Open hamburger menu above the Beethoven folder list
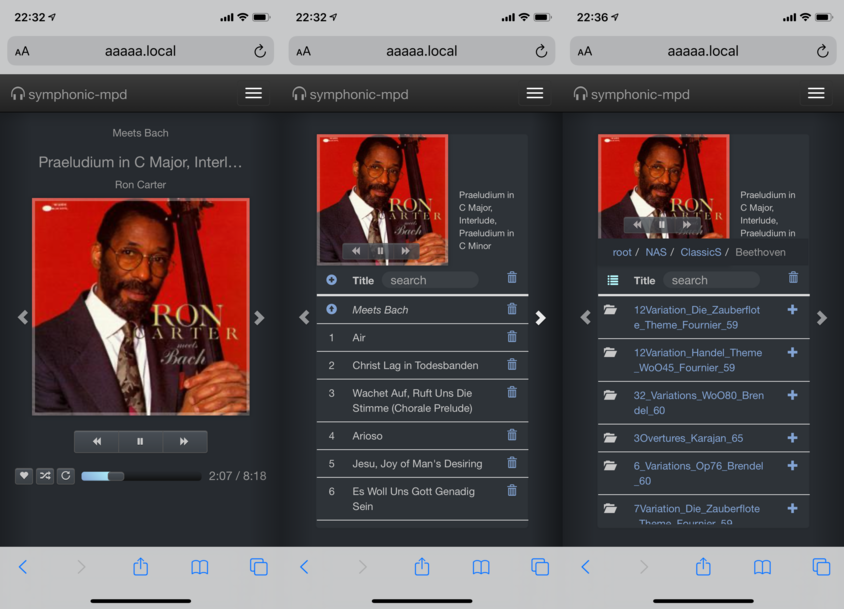This screenshot has width=844, height=609. [x=816, y=94]
